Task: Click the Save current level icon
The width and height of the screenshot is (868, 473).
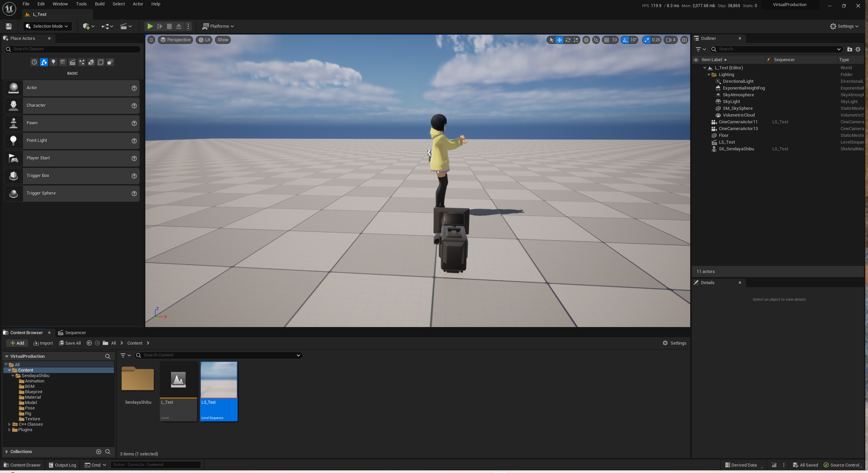Action: coord(8,26)
